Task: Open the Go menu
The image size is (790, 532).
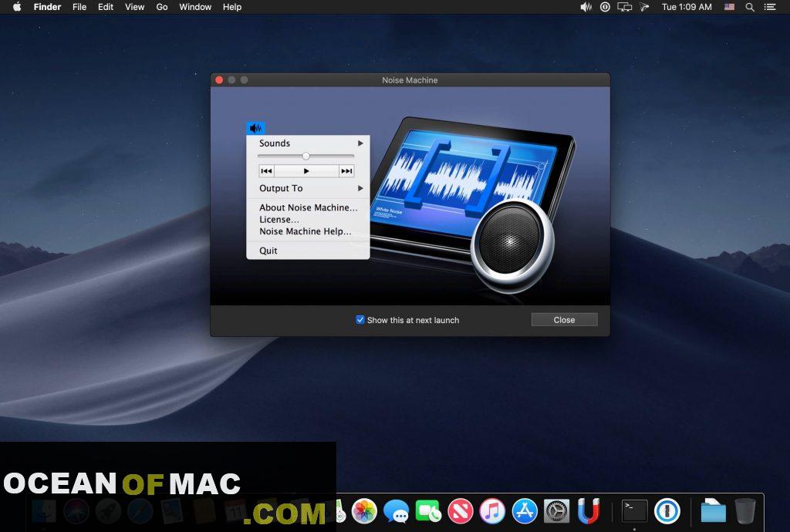Action: coord(162,7)
